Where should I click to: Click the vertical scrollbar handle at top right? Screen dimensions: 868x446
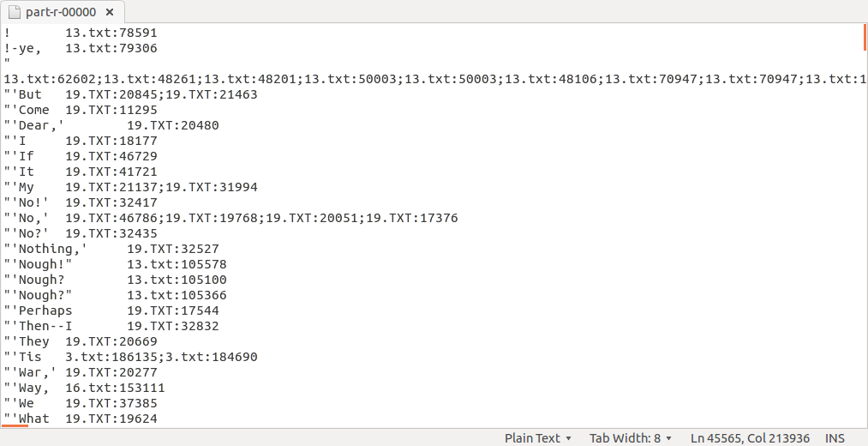[x=865, y=37]
